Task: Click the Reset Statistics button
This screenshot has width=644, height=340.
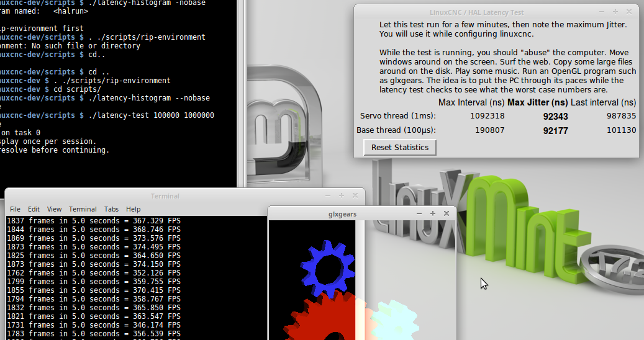Action: [399, 147]
